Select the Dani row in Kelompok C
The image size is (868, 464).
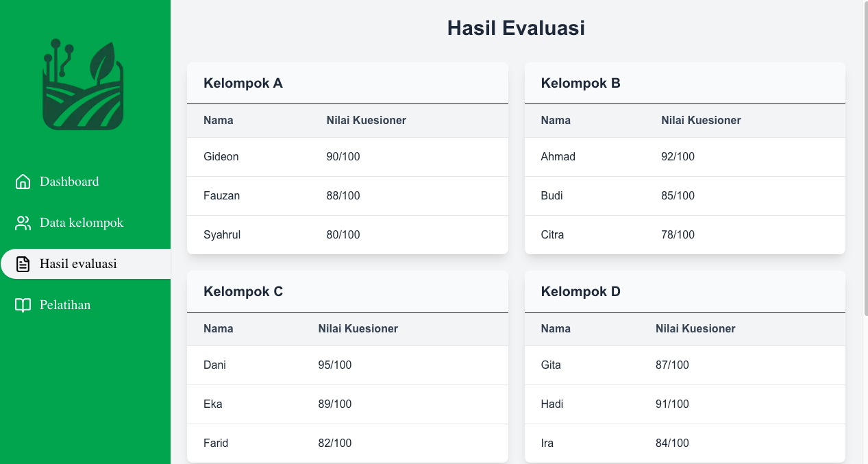347,365
